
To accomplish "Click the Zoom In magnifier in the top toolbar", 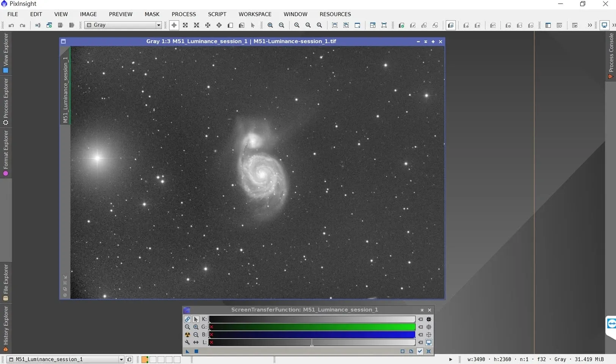I will 270,25.
